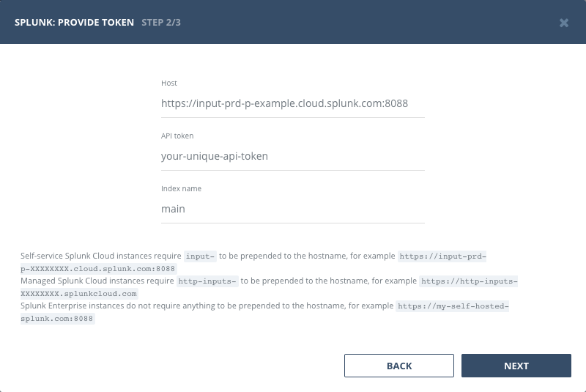Click the 'http-inputs-' prefix code snippet
The image size is (586, 392).
pyautogui.click(x=207, y=281)
